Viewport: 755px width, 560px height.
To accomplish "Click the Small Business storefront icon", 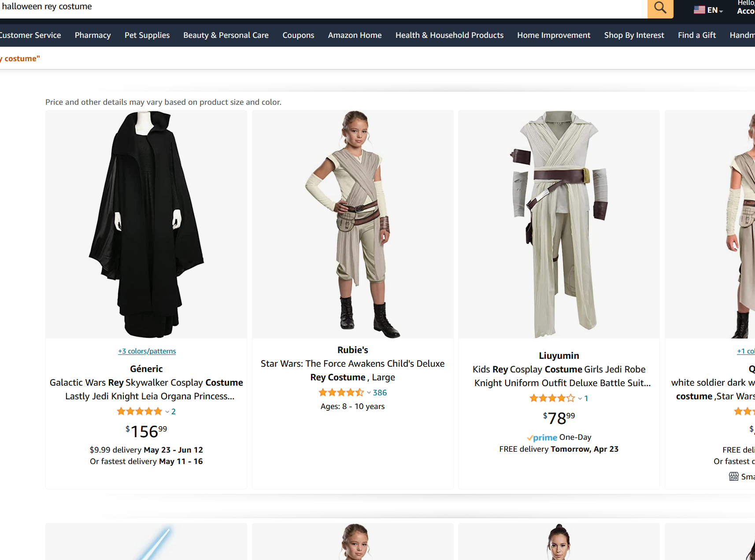I will [733, 477].
